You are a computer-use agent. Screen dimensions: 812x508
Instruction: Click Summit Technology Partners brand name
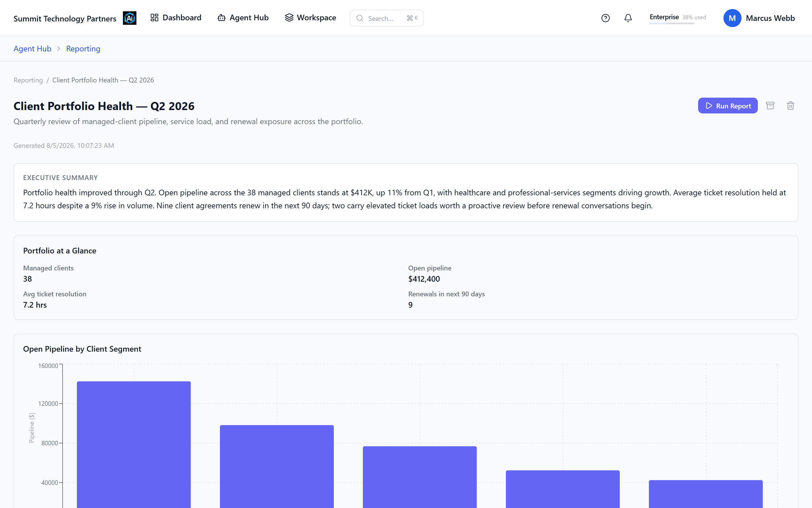(65, 18)
